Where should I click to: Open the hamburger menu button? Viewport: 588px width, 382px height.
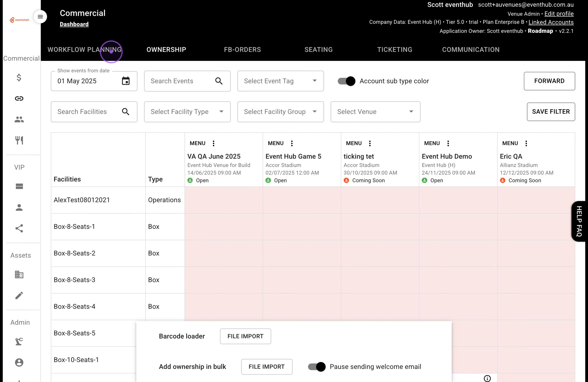40,17
